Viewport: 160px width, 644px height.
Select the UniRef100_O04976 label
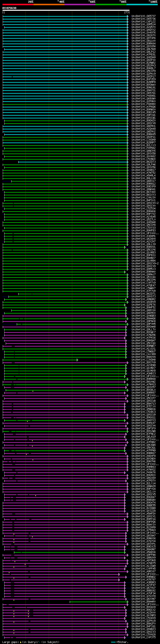pos(143,33)
